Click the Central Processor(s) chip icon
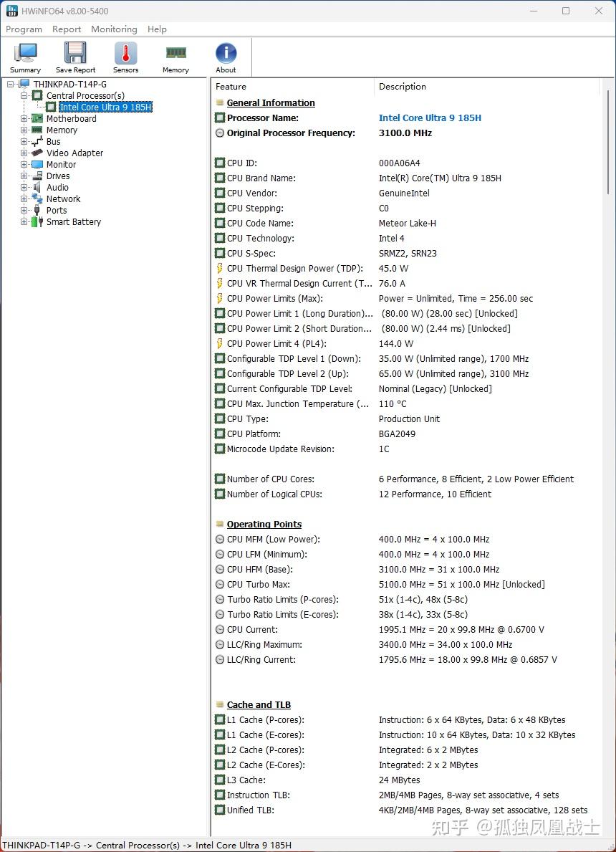Viewport: 616px width, 852px height. pos(37,95)
